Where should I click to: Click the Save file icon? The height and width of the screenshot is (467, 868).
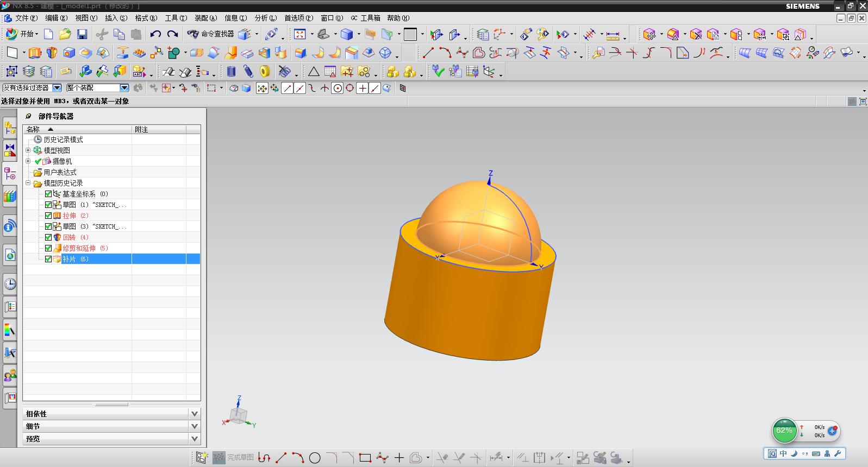(82, 34)
